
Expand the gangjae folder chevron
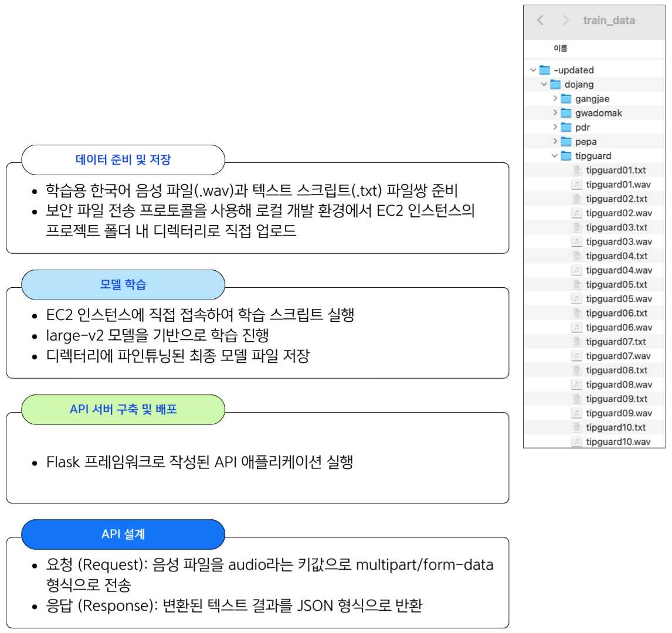click(555, 98)
